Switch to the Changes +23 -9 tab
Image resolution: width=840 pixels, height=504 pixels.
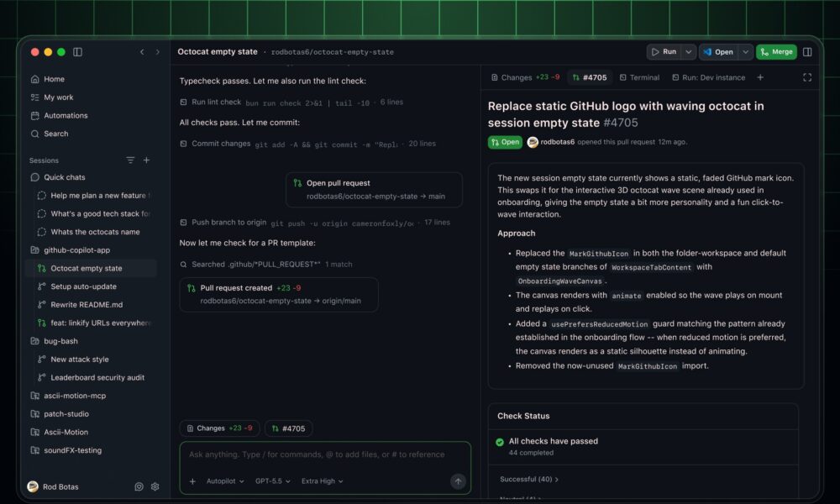coord(525,77)
